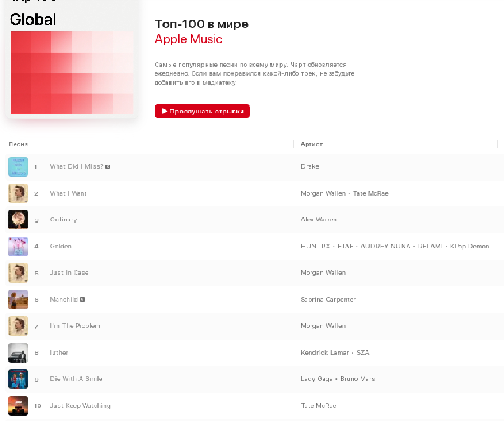The image size is (504, 421).
Task: Select Manchild album cover image
Action: coord(18,299)
